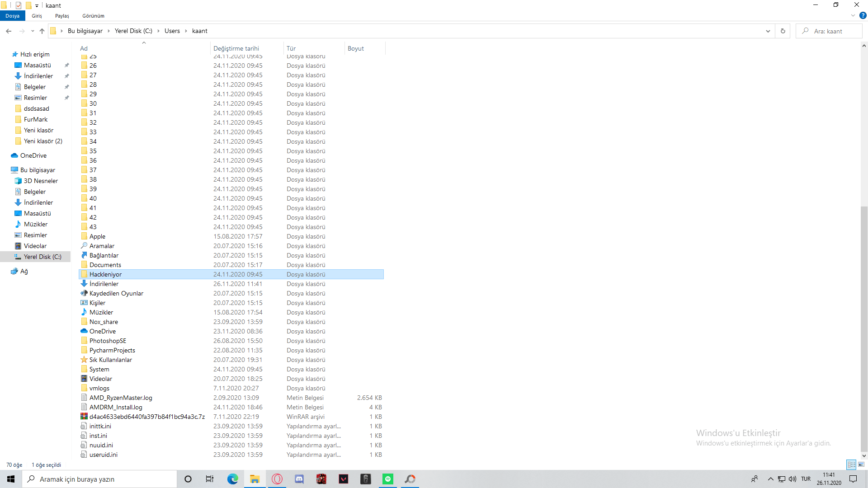Open the Dosya menu tab

[x=12, y=16]
